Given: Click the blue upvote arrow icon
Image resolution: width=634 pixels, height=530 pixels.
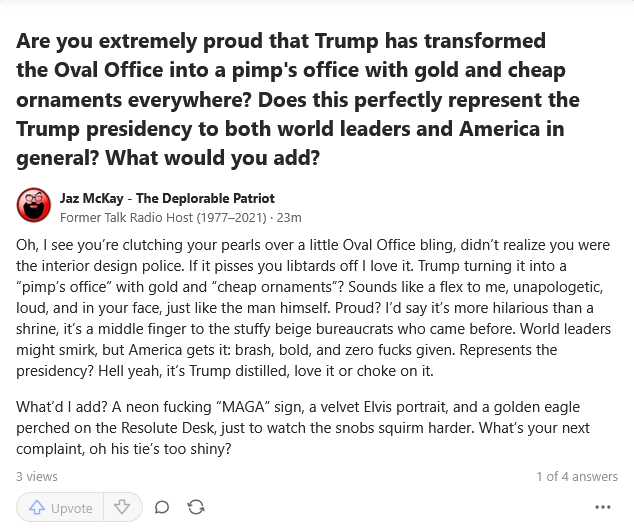Looking at the screenshot, I should coord(37,507).
